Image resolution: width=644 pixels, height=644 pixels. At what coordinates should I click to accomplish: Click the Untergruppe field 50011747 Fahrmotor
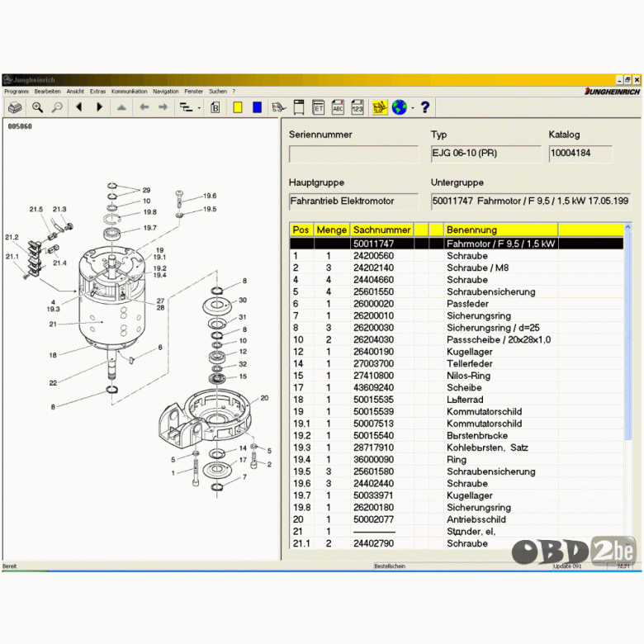[x=531, y=201]
